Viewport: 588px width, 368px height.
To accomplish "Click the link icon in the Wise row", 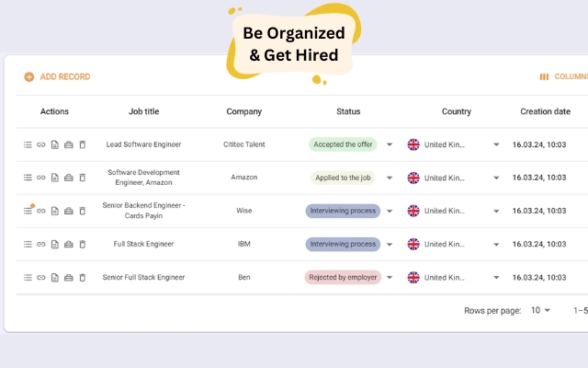I will pos(41,211).
